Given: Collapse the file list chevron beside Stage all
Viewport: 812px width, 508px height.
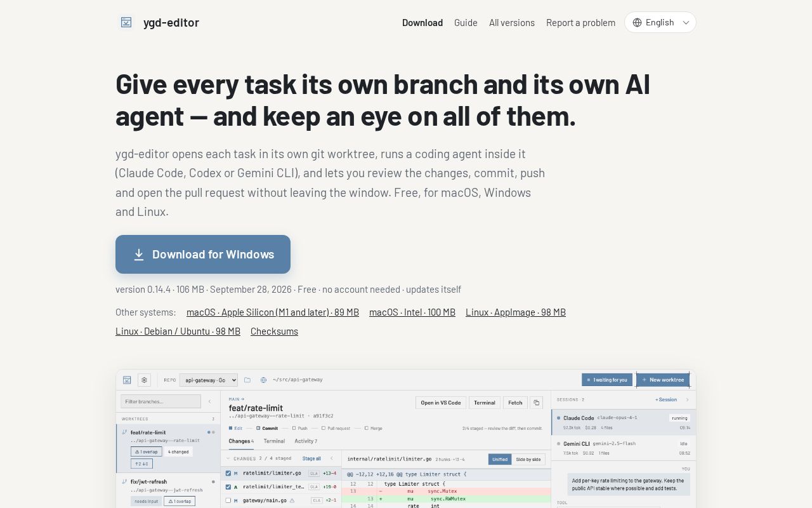Looking at the screenshot, I should click(331, 458).
